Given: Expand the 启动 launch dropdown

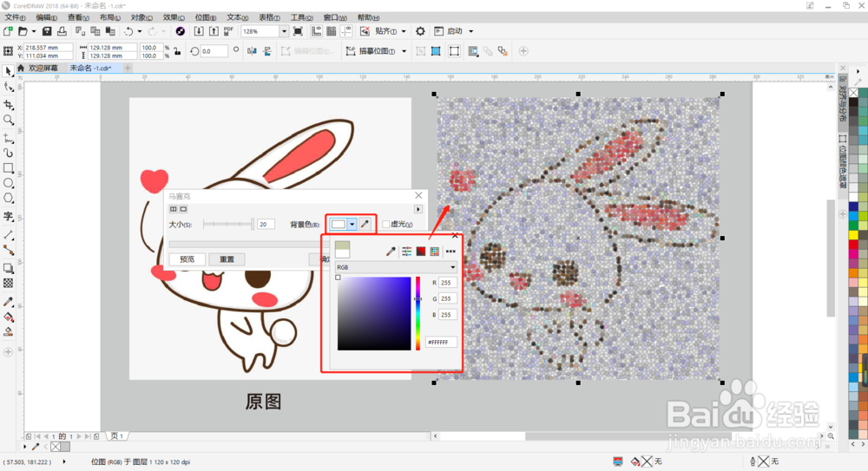Looking at the screenshot, I should click(471, 31).
